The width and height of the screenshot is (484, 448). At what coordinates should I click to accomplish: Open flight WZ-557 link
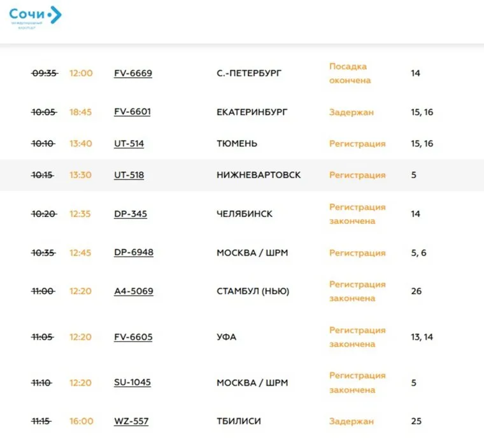(x=131, y=421)
